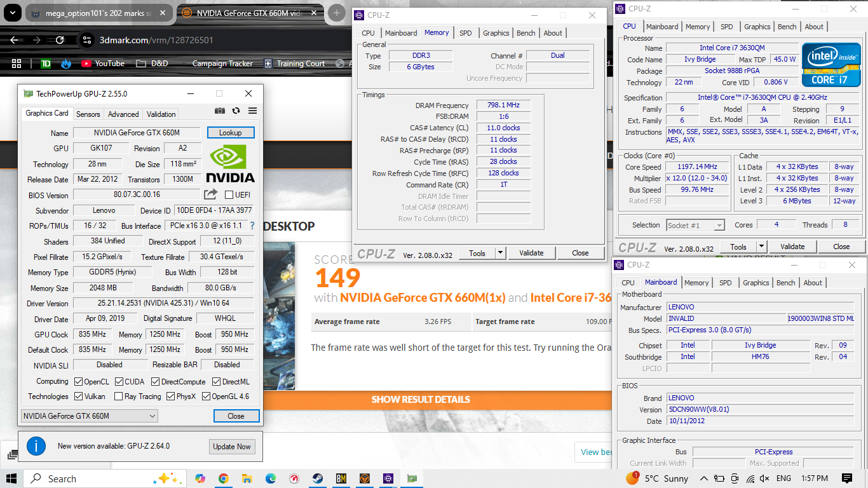Toggle the OpenGL 4.6 checkbox
The width and height of the screenshot is (868, 488).
pyautogui.click(x=206, y=396)
